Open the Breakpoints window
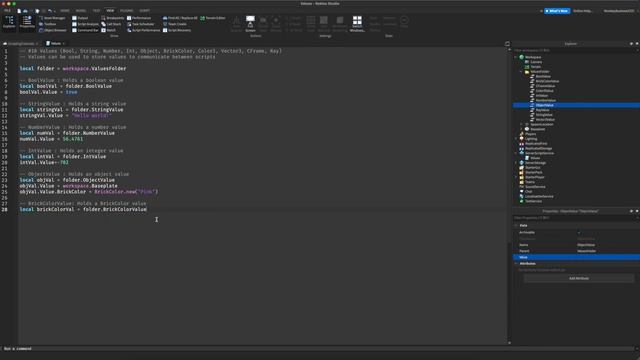640x360 pixels. [x=112, y=18]
